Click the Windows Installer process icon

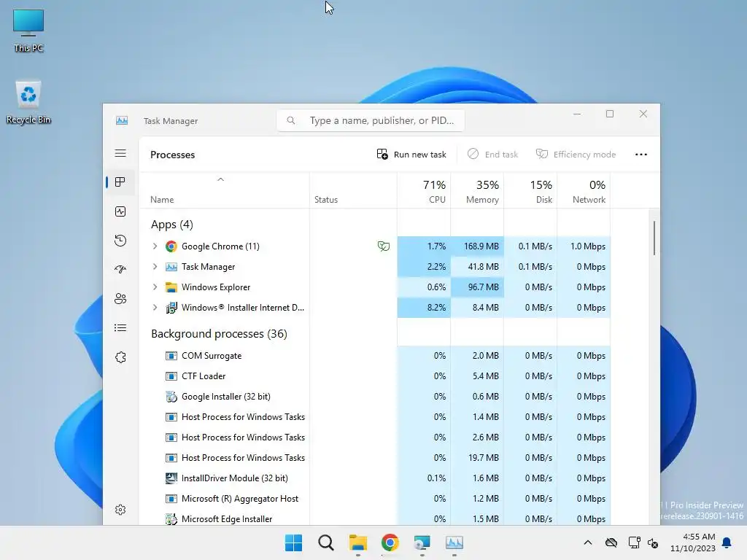click(171, 308)
